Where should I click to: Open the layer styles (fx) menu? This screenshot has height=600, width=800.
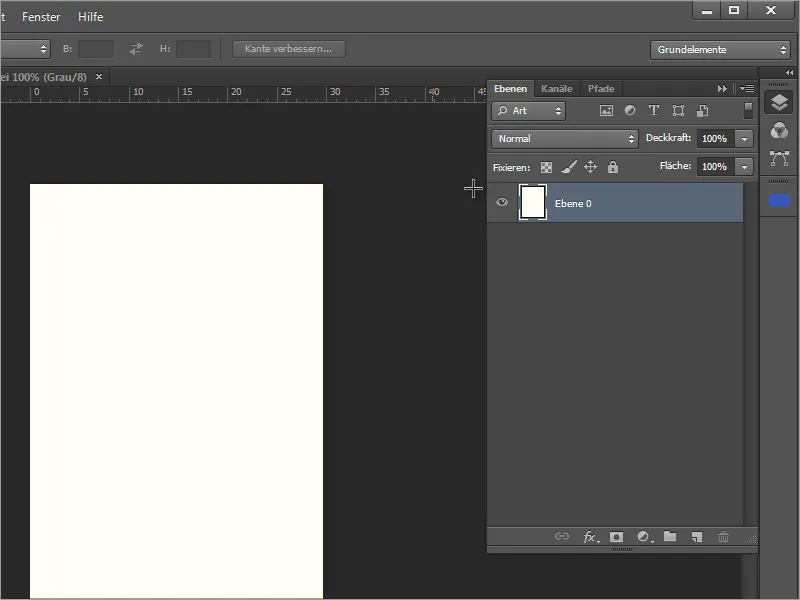[x=591, y=537]
